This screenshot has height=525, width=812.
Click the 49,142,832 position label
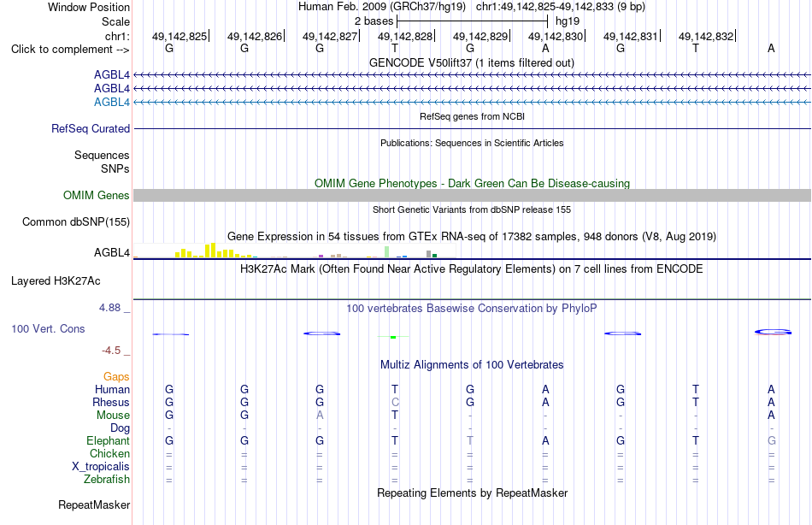[x=706, y=36]
